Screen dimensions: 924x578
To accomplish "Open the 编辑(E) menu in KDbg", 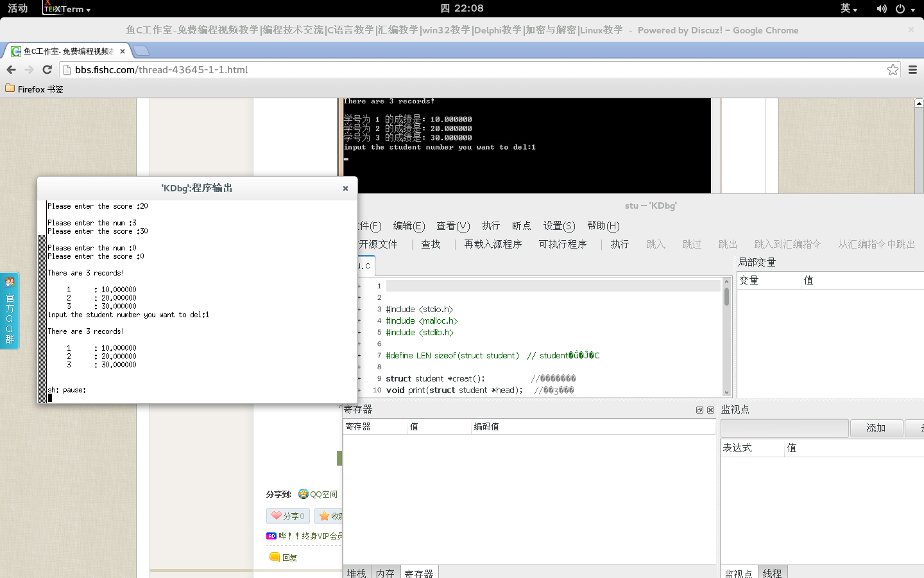I will click(x=409, y=226).
